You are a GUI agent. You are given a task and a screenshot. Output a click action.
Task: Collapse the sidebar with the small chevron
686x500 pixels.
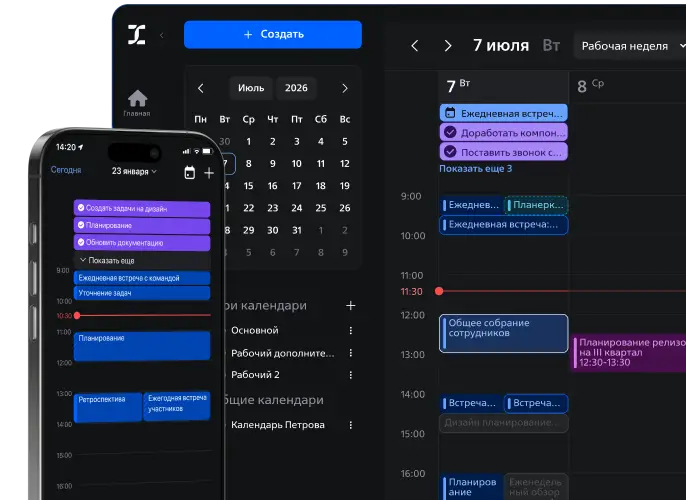click(162, 35)
